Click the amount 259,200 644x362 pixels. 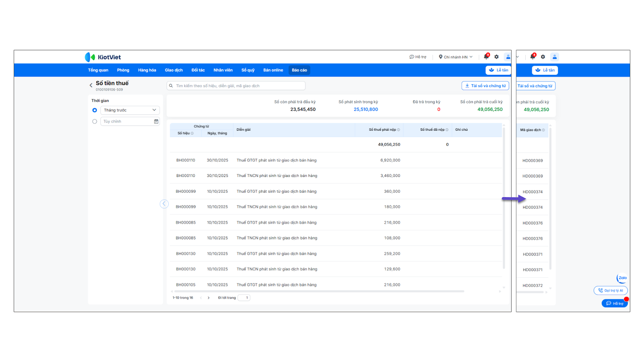point(392,254)
